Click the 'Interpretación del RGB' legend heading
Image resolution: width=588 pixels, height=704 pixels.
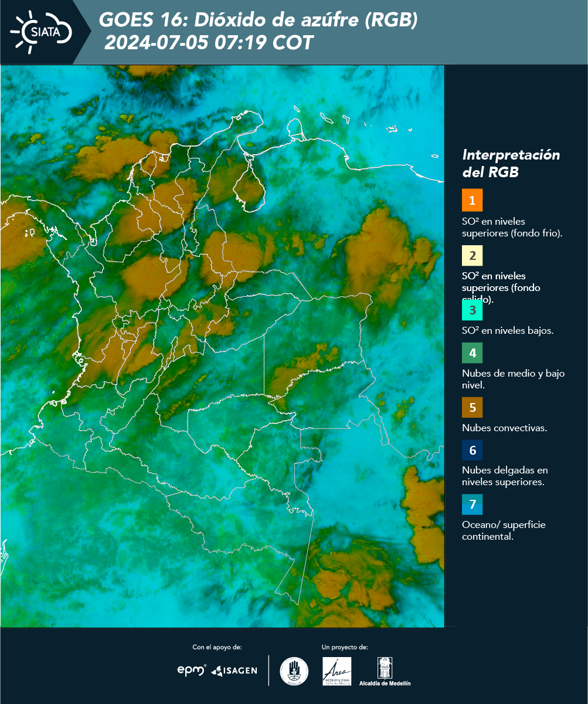511,164
